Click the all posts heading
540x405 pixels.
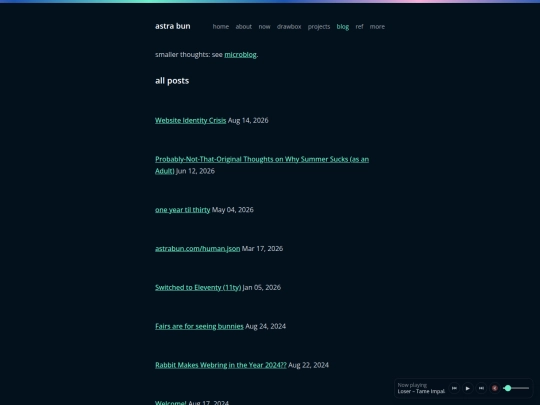172,81
